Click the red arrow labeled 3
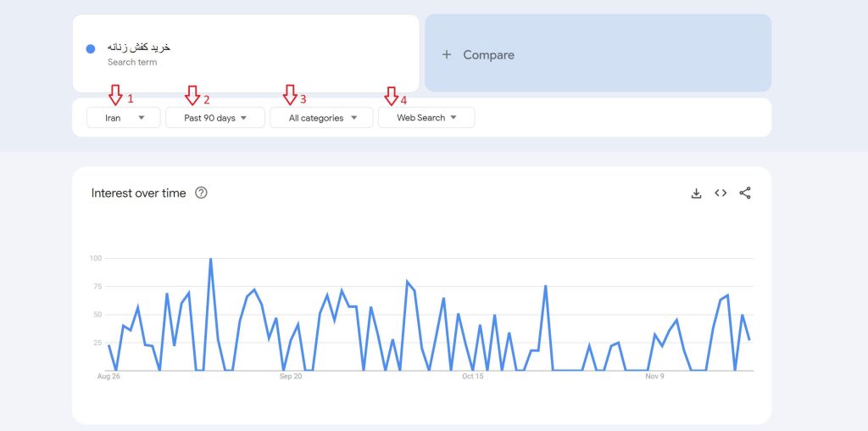The height and width of the screenshot is (431, 868). (x=290, y=95)
